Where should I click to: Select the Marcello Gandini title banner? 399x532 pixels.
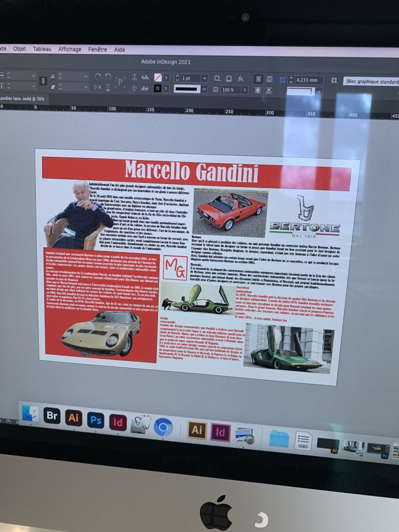196,174
